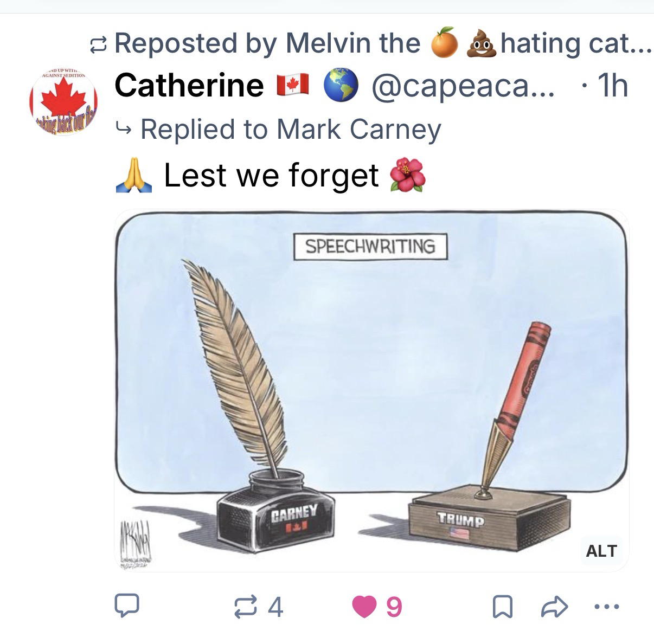
Task: Tap the reply arrow before Replied to
Action: pyautogui.click(x=124, y=130)
